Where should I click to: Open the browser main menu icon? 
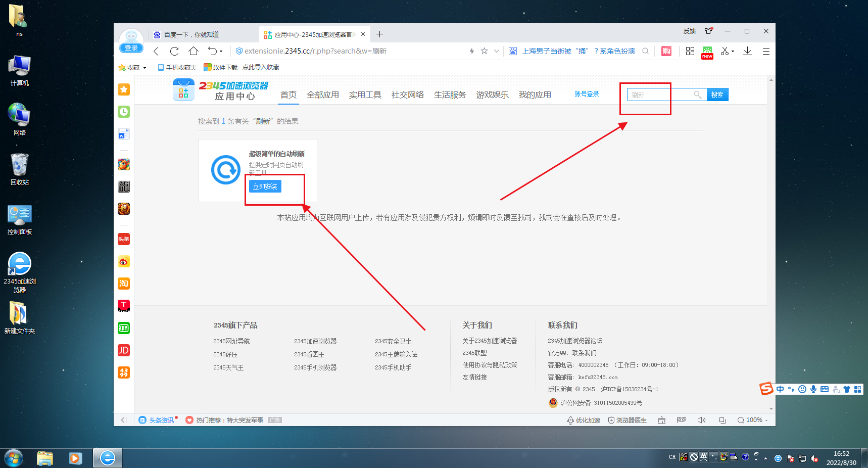[x=766, y=51]
